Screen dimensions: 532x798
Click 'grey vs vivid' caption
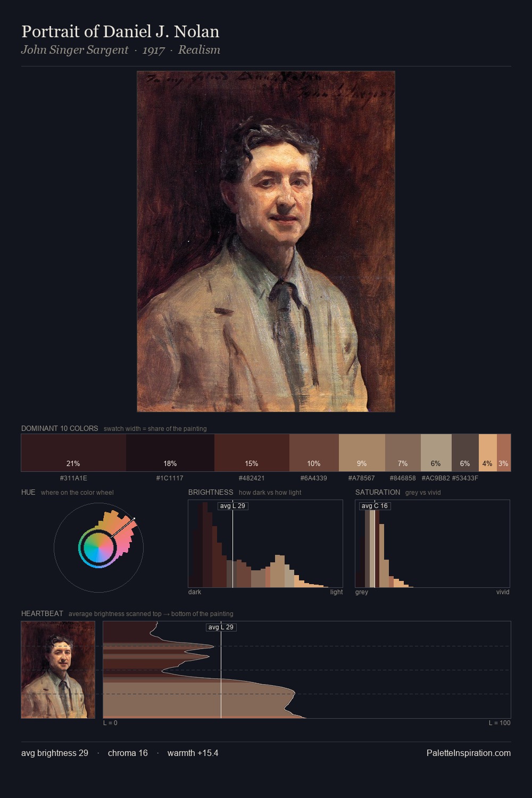pyautogui.click(x=423, y=493)
